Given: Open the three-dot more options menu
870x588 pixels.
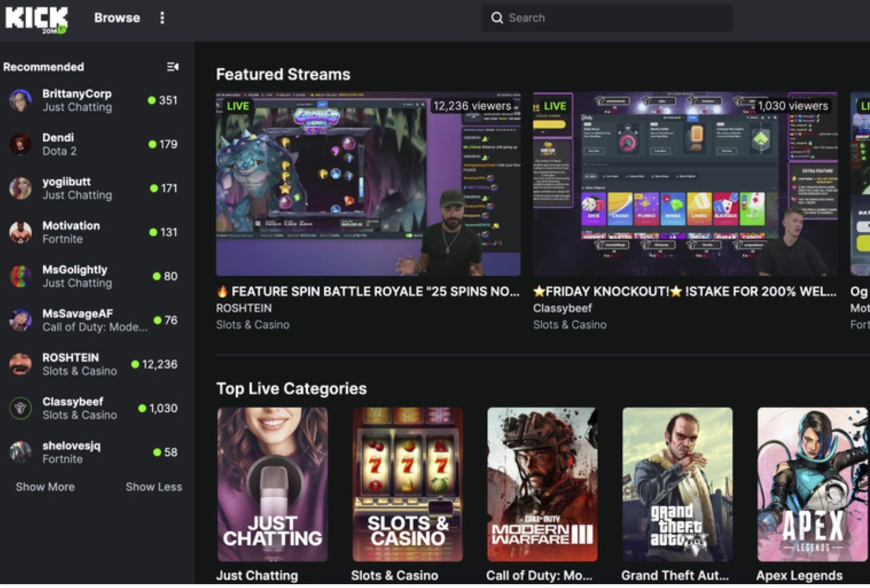Looking at the screenshot, I should [x=162, y=18].
